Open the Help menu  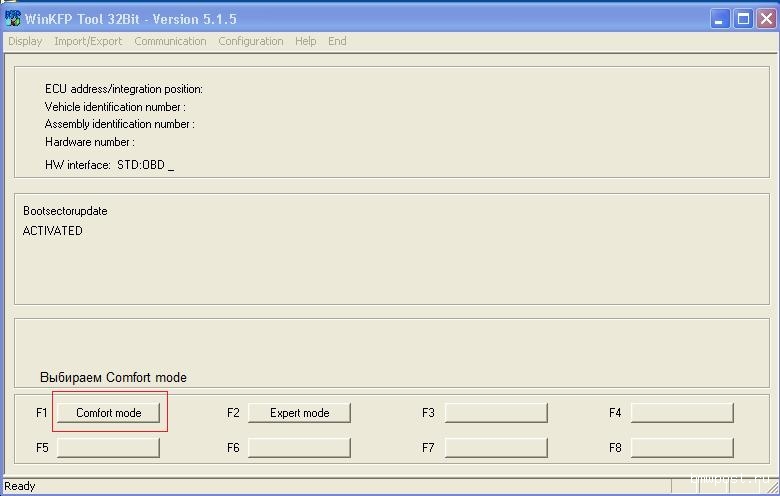coord(306,41)
